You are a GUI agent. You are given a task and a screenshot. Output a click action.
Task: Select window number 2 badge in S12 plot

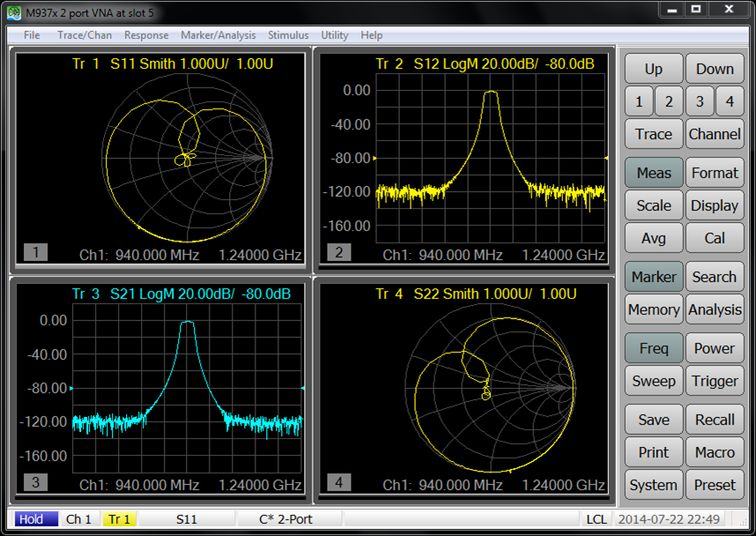[339, 253]
